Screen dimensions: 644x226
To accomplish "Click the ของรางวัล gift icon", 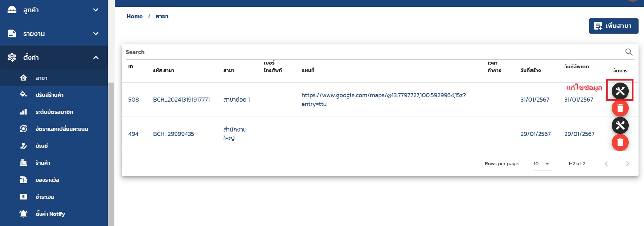I will 23,179.
